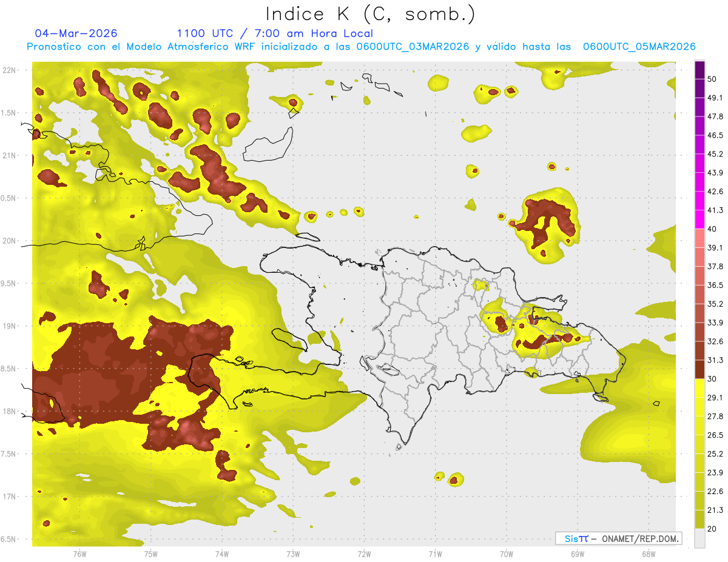Click the valid-until time "0600UTC_05MAR2026"
Viewport: 728px width, 562px height.
click(639, 47)
